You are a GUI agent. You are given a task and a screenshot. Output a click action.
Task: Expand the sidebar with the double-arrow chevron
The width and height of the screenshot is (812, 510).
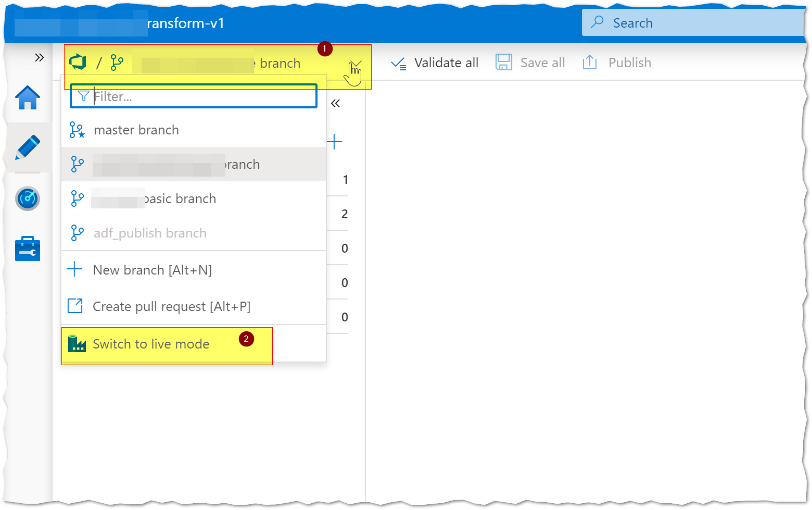click(x=39, y=57)
